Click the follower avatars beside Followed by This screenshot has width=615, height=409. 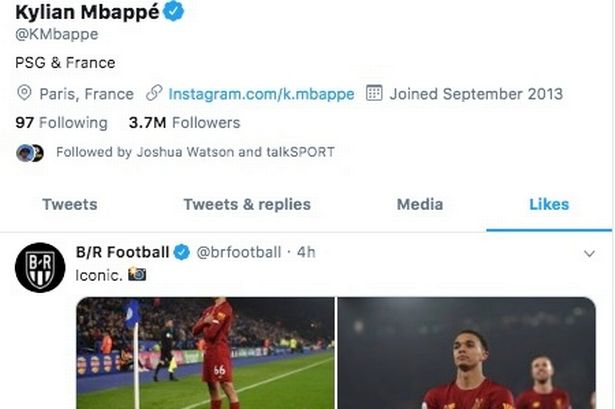pyautogui.click(x=30, y=153)
